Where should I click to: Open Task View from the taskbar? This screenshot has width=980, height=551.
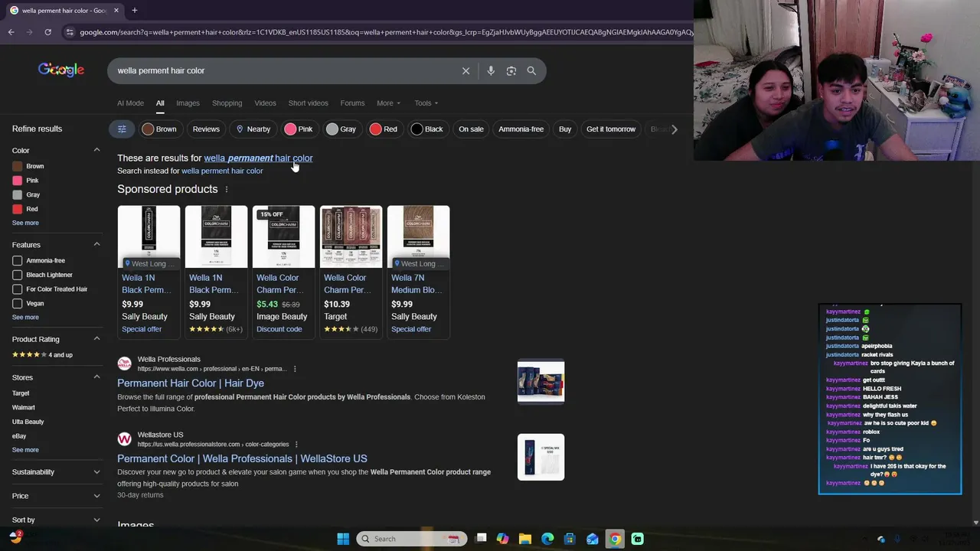tap(481, 539)
